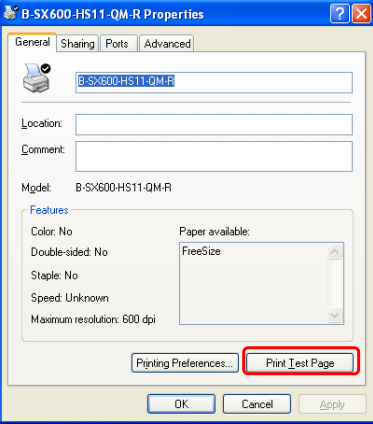373x424 pixels.
Task: Click the paper list scrollbar track
Action: (334, 283)
